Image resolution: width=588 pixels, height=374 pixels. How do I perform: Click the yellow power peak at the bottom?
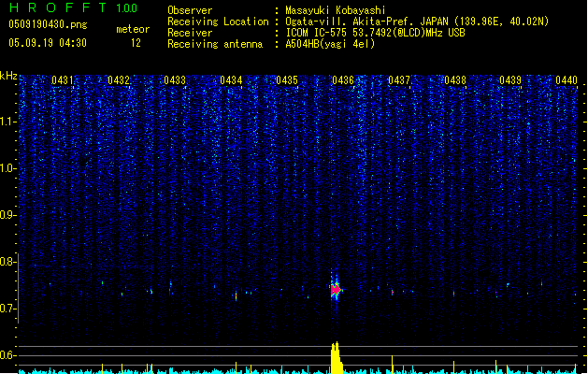point(336,358)
